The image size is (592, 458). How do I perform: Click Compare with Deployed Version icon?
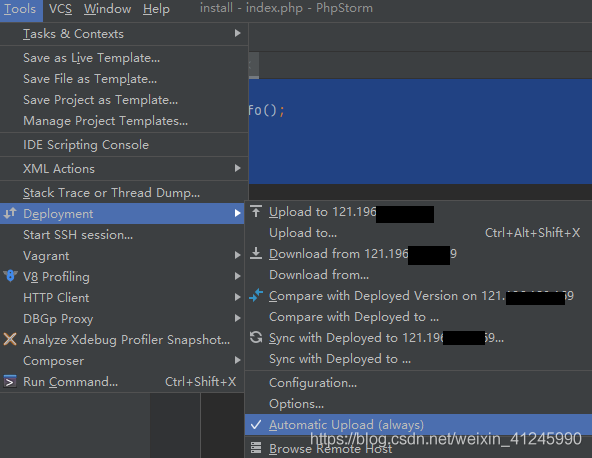click(x=256, y=295)
